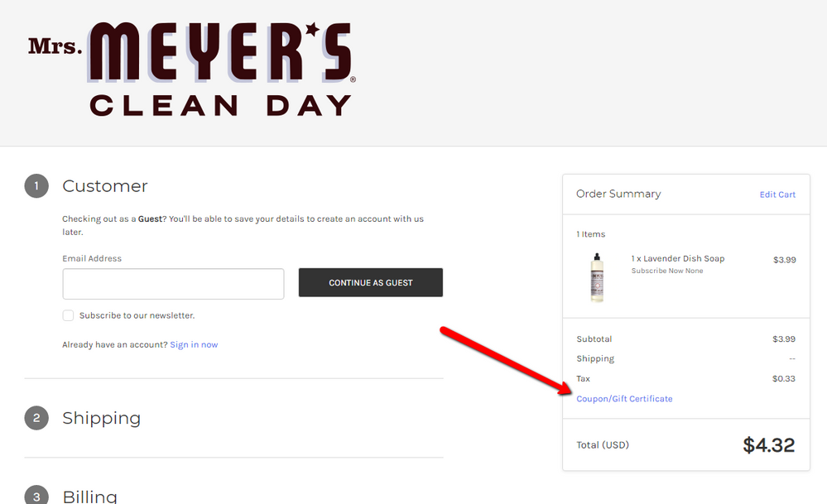Click the Subscribe to our newsletter label
The height and width of the screenshot is (504, 827).
click(x=137, y=315)
